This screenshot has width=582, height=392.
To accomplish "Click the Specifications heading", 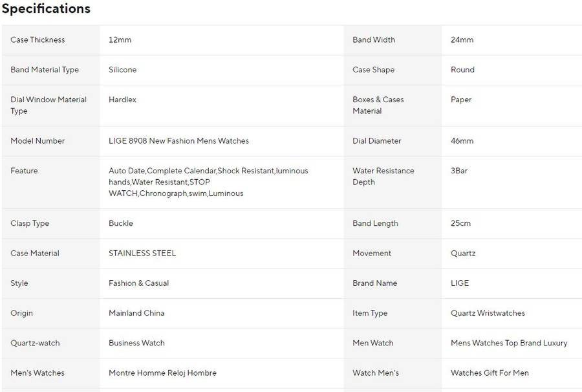I will click(x=45, y=9).
